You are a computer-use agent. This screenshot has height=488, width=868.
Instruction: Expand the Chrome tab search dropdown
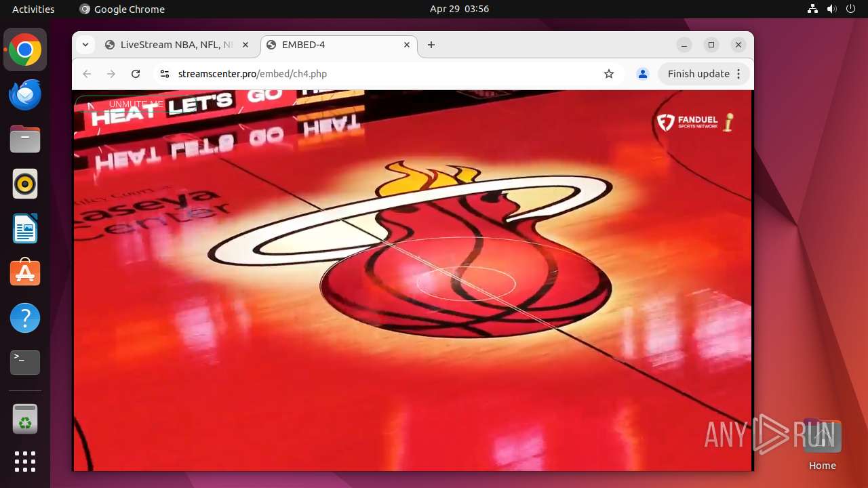(85, 45)
